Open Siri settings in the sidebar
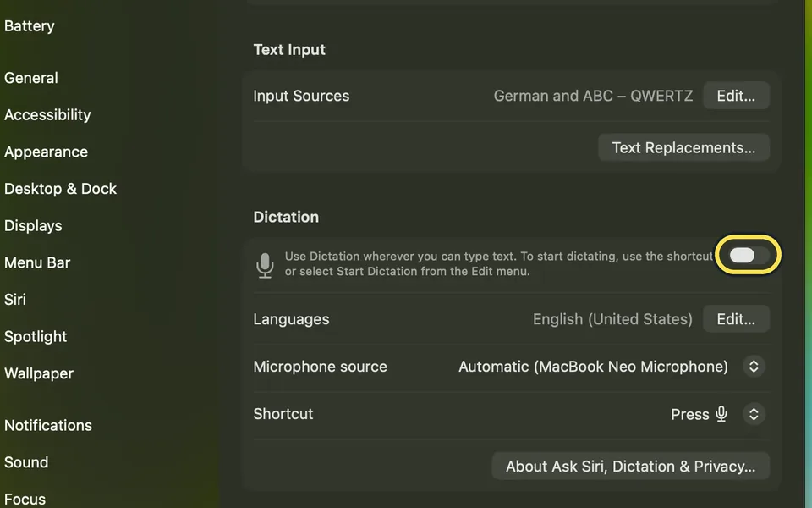The width and height of the screenshot is (812, 508). pyautogui.click(x=15, y=300)
